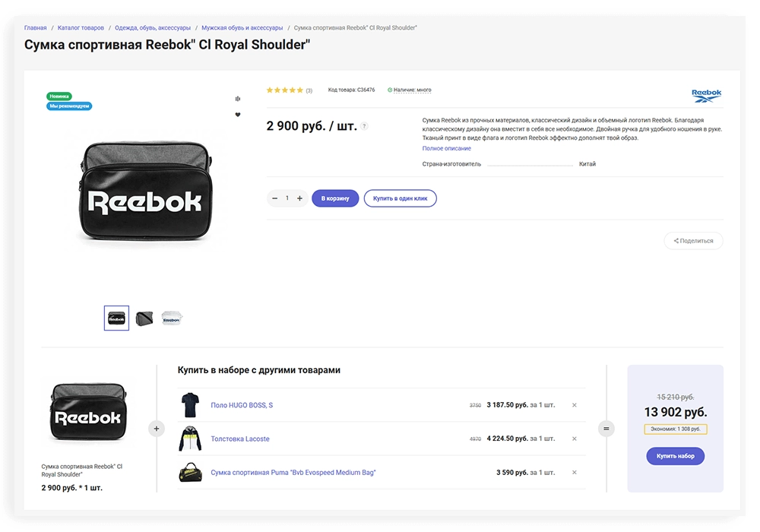Go to Каталог товаров breadcrumb
The width and height of the screenshot is (760, 532).
point(81,27)
